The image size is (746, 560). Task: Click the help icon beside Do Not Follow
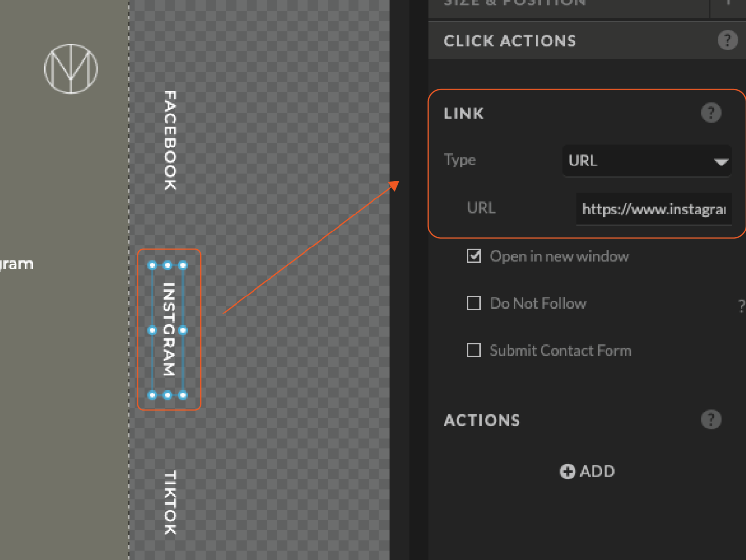[741, 306]
